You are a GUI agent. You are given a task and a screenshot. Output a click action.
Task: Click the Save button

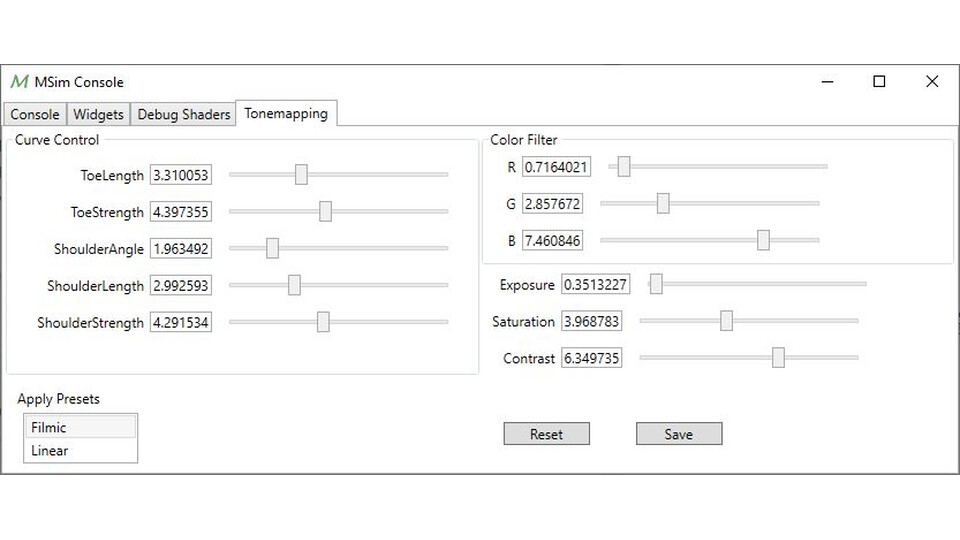[x=679, y=433]
